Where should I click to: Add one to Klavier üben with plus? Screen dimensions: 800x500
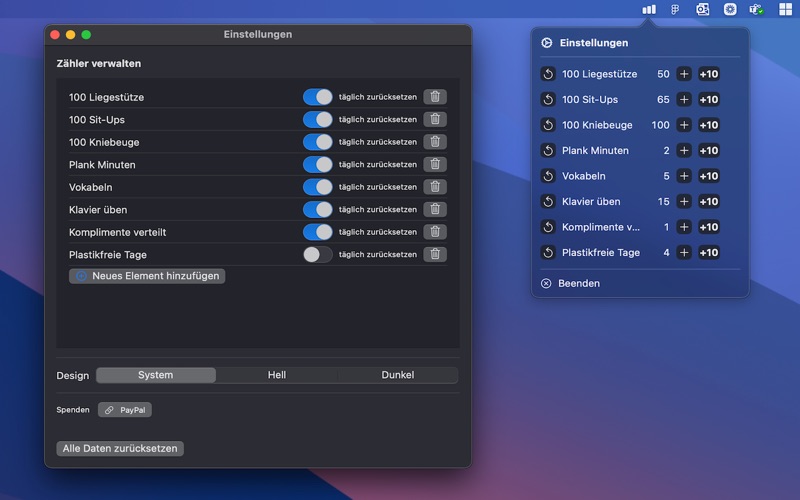click(x=684, y=202)
